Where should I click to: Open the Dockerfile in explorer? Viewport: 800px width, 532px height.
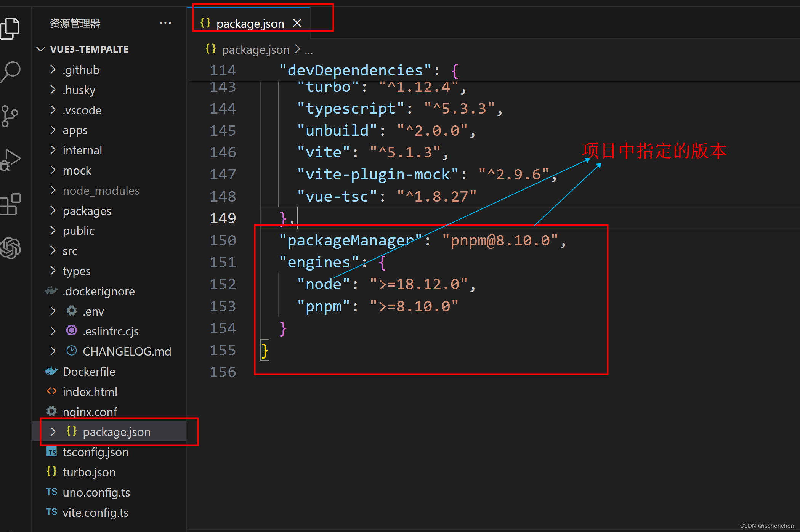point(89,372)
